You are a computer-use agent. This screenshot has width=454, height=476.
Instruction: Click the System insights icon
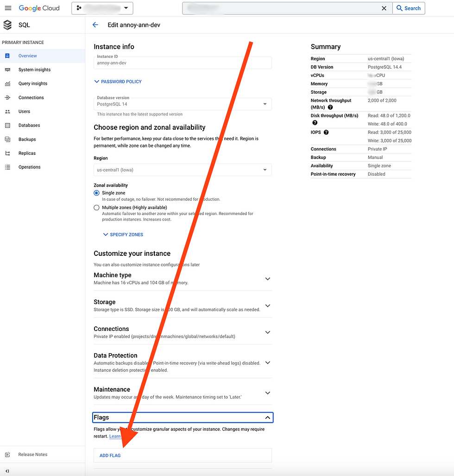coord(7,70)
